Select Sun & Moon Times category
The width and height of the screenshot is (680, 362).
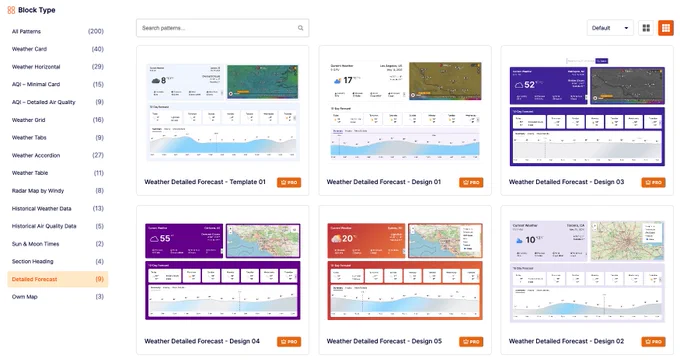58,244
